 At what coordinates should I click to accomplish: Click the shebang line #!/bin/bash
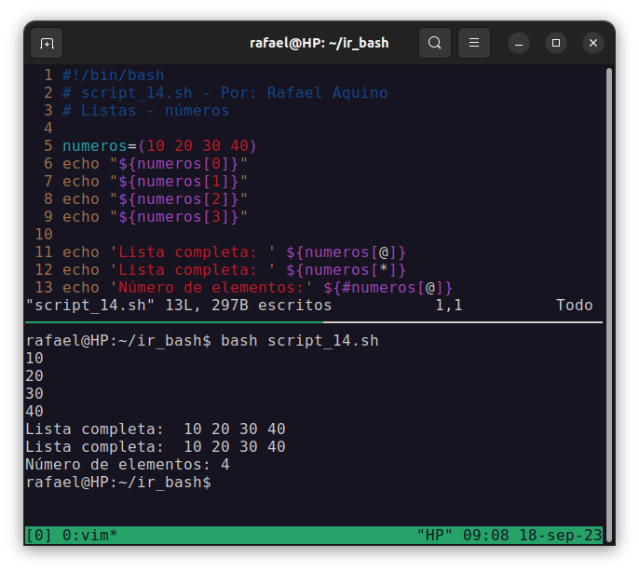[x=113, y=75]
